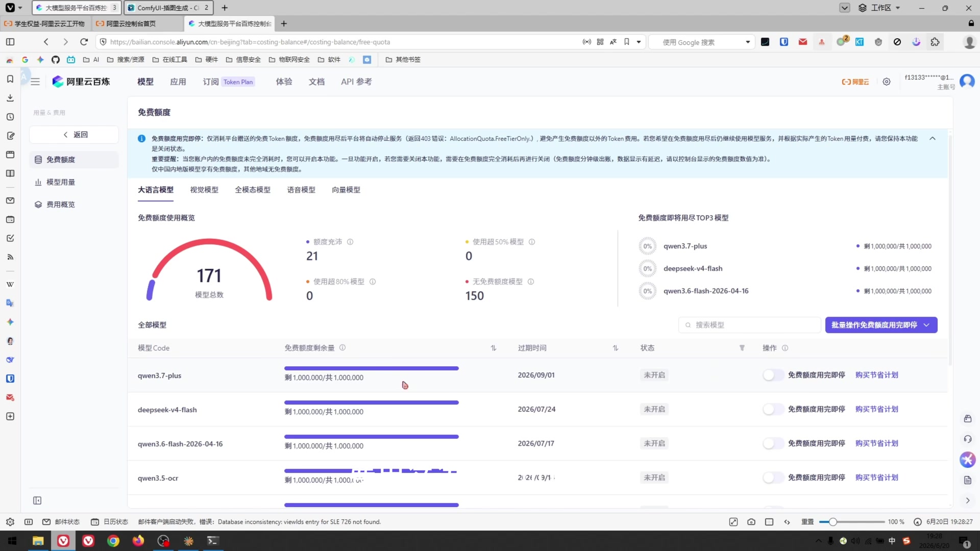Open the bookmark dropdown arrow in address bar

[x=639, y=42]
